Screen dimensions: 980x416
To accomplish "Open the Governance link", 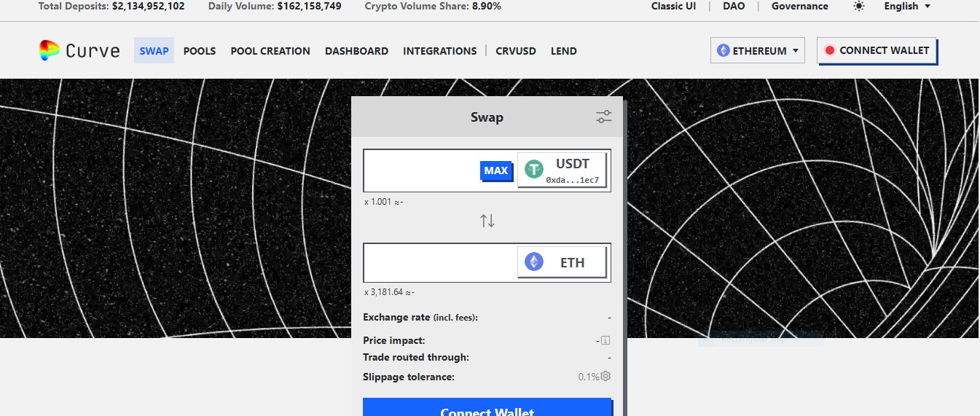I will tap(800, 6).
